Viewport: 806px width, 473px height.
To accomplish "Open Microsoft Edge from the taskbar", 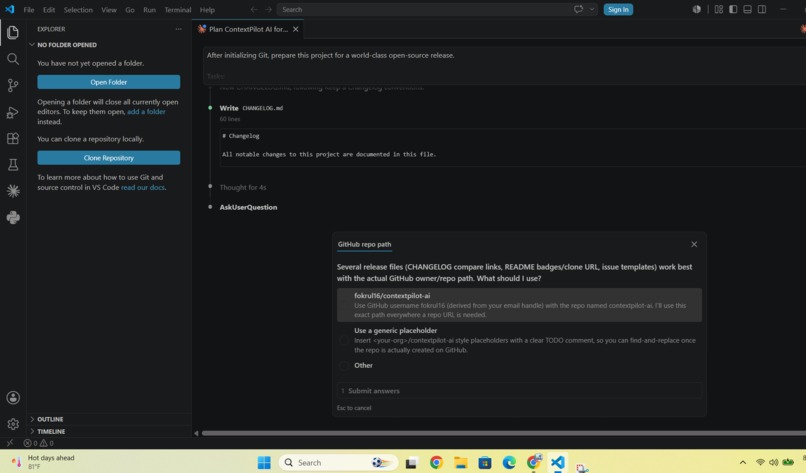I will pyautogui.click(x=509, y=463).
